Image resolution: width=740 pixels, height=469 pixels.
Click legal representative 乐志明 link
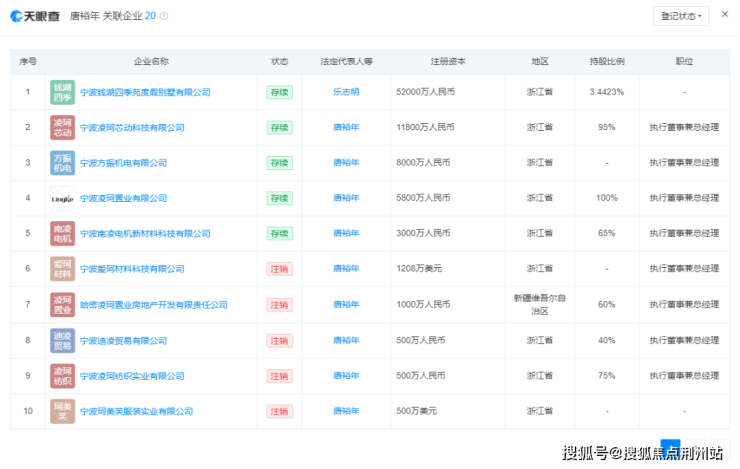click(x=346, y=92)
